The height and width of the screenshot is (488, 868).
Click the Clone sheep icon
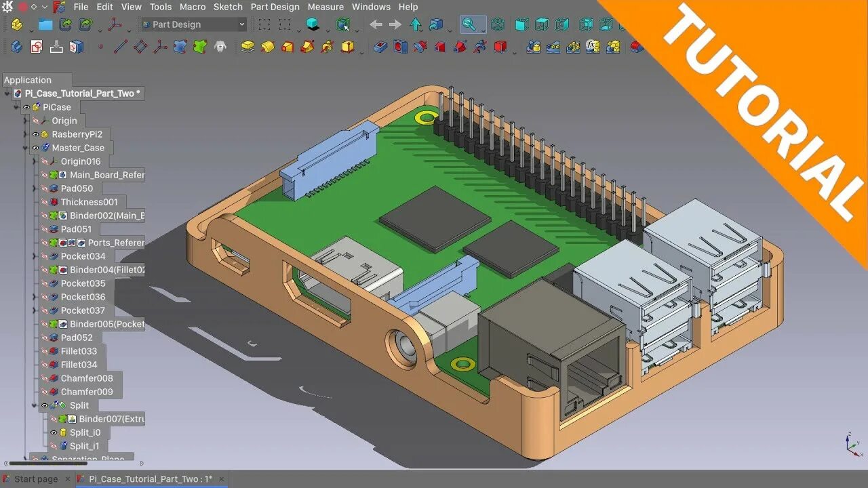click(x=220, y=47)
